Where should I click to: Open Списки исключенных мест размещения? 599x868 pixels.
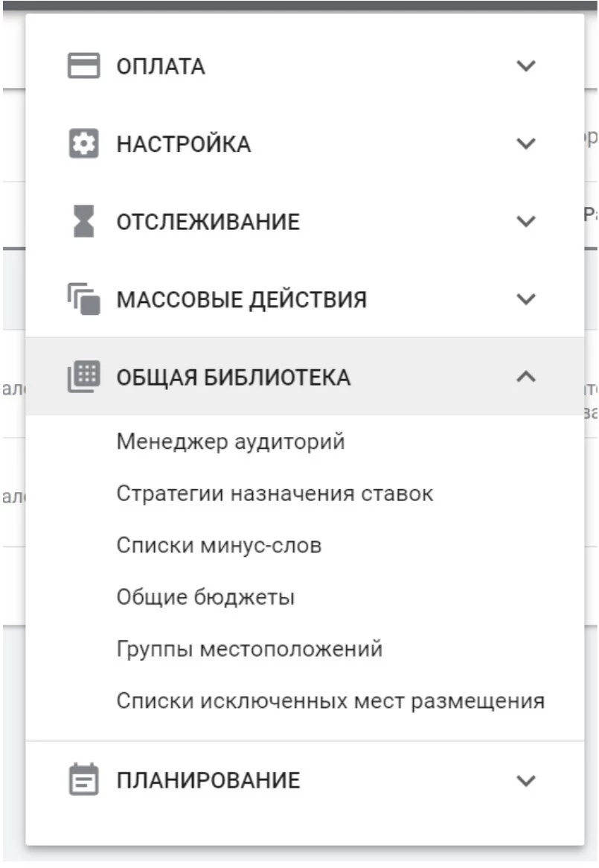click(330, 701)
